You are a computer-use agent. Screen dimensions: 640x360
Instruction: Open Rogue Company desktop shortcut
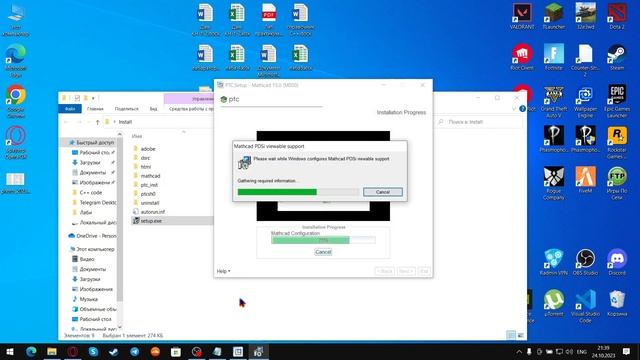[x=553, y=183]
